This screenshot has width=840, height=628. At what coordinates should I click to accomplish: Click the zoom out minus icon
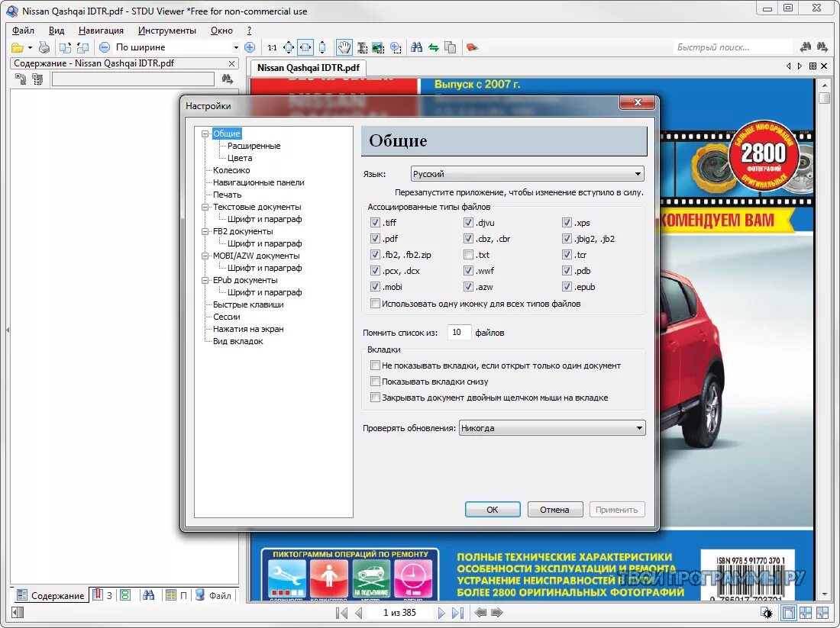click(x=105, y=47)
